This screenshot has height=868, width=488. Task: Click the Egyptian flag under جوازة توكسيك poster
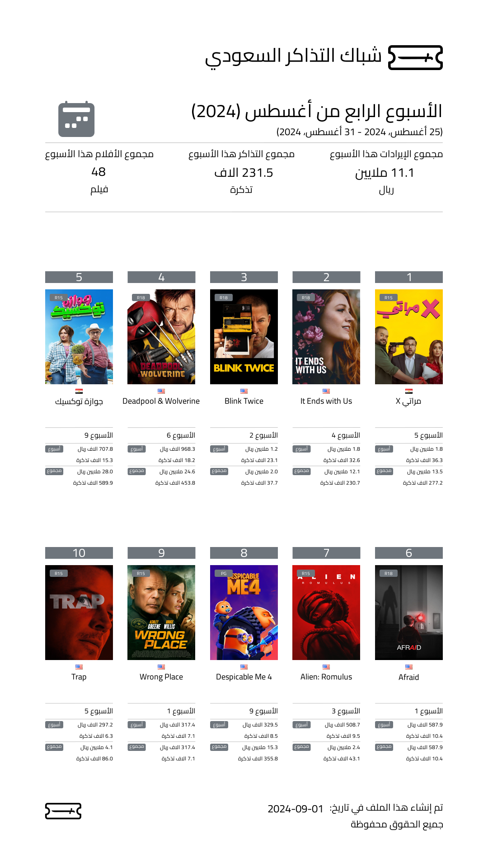[x=79, y=391]
